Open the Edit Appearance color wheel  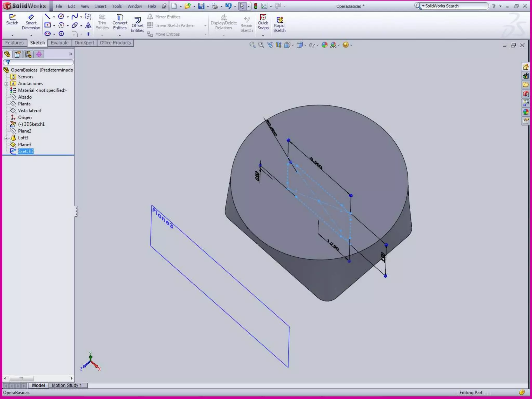click(x=324, y=45)
